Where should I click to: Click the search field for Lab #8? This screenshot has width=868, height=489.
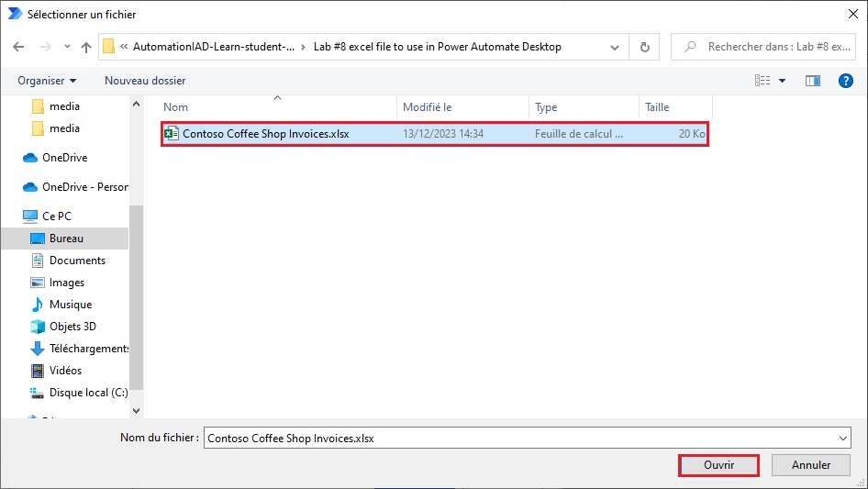[x=763, y=47]
